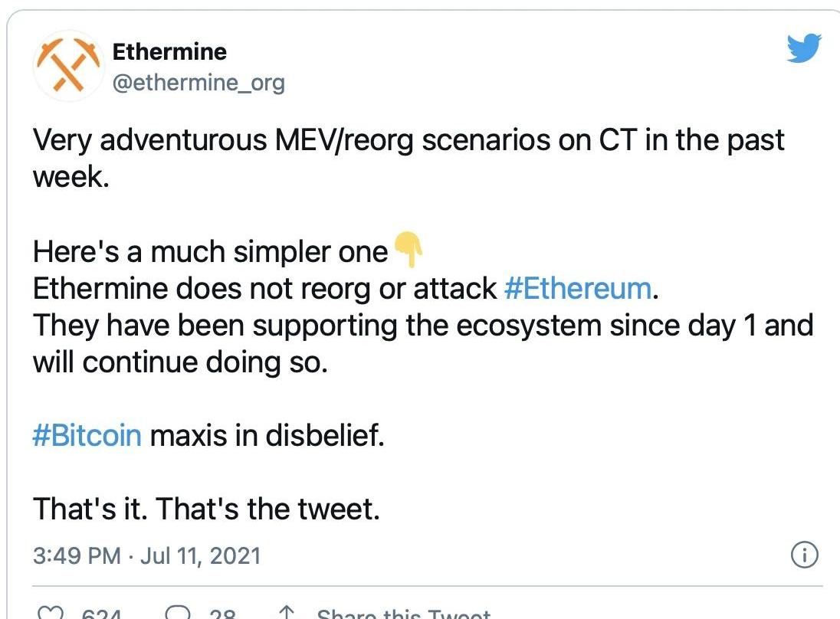Click the "That's it. That's the tweet." line
The width and height of the screenshot is (840, 619).
click(x=206, y=509)
